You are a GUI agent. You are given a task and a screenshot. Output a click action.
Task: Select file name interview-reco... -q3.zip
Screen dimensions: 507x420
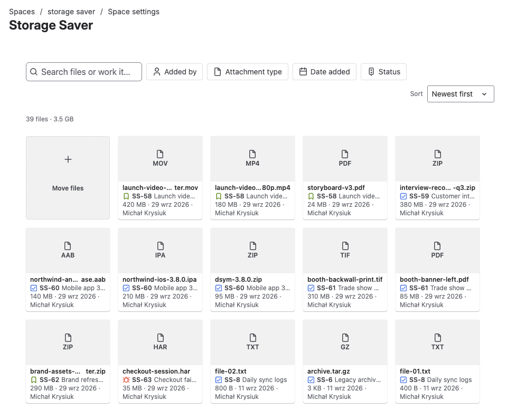coord(437,188)
